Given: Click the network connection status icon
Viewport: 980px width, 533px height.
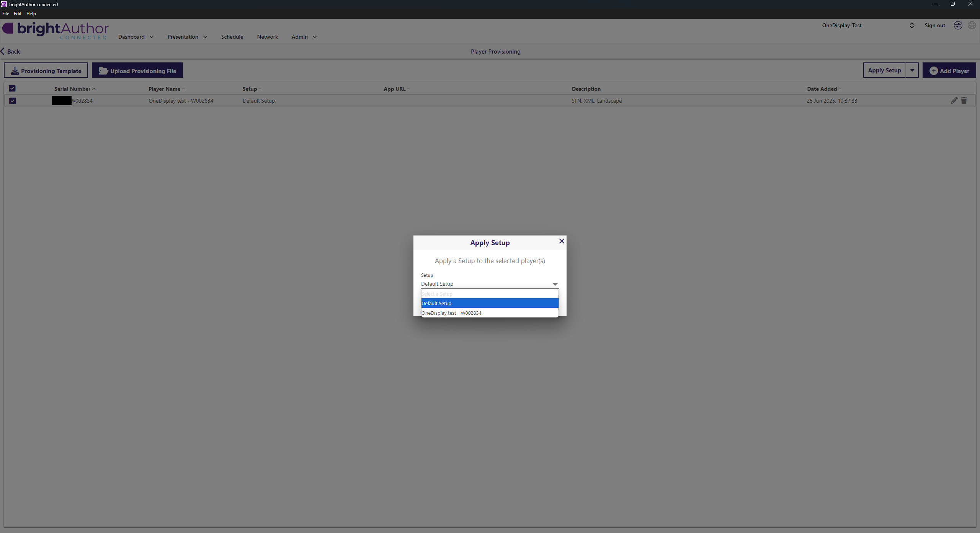Looking at the screenshot, I should coord(958,25).
